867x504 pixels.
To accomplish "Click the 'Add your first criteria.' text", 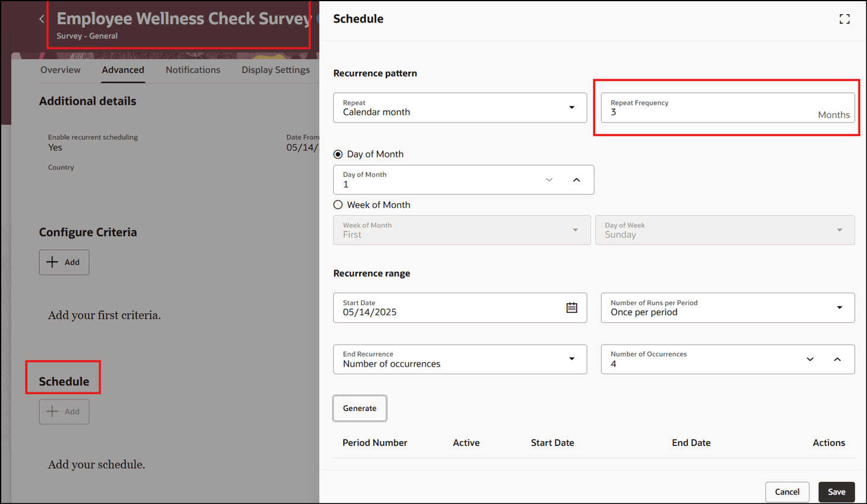I will tap(104, 315).
